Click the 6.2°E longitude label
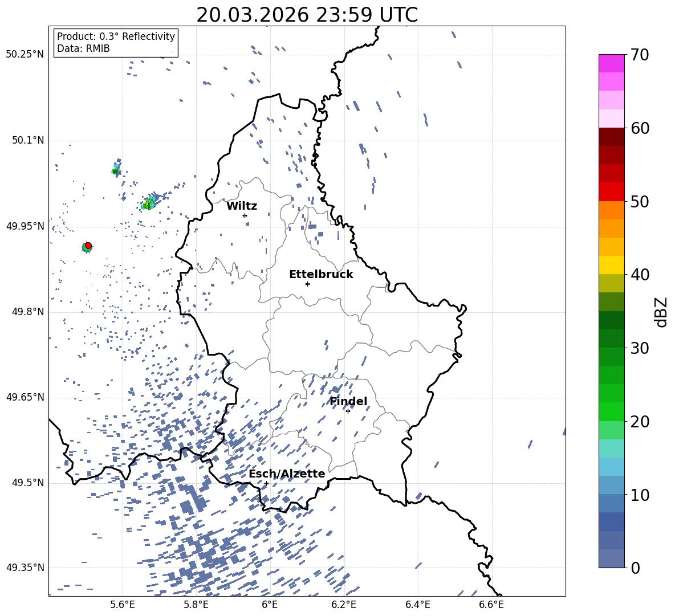This screenshot has height=616, width=675. tap(344, 605)
